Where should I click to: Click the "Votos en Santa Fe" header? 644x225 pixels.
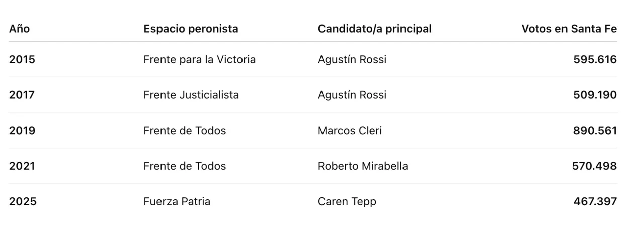569,29
